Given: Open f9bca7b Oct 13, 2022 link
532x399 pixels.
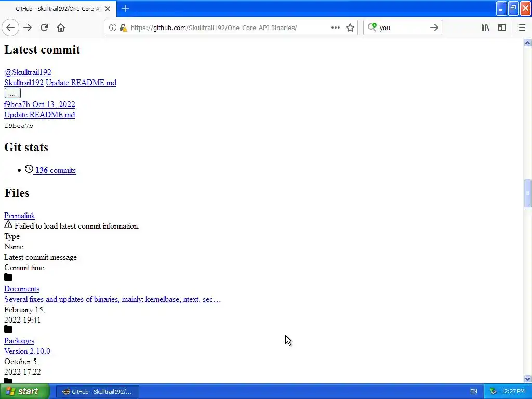Looking at the screenshot, I should tap(39, 104).
